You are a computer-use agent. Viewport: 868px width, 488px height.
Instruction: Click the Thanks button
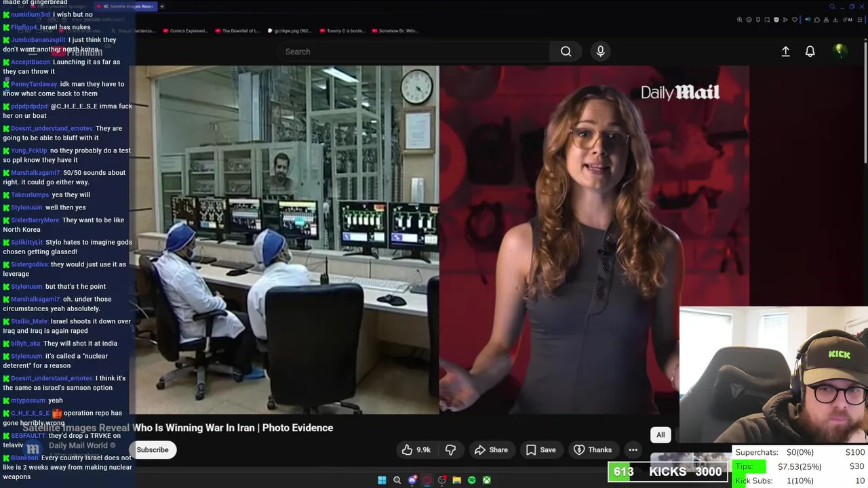click(x=593, y=449)
